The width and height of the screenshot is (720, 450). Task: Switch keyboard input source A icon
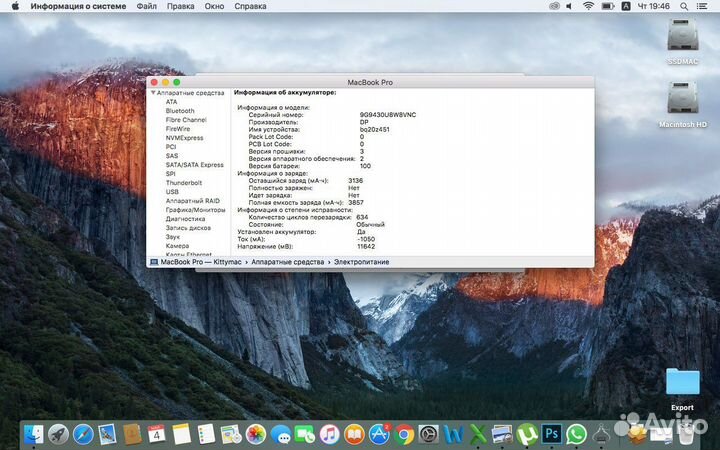(626, 6)
